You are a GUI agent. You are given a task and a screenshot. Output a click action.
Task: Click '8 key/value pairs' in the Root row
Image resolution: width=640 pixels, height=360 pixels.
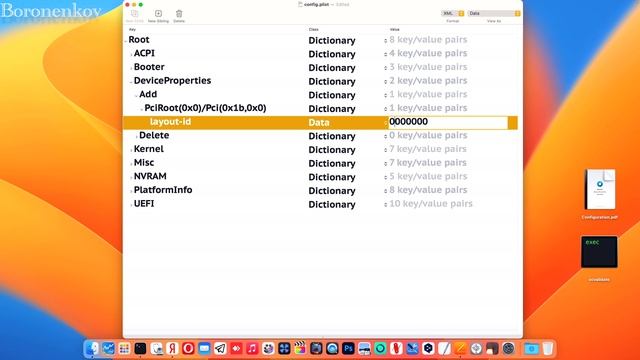pos(428,40)
